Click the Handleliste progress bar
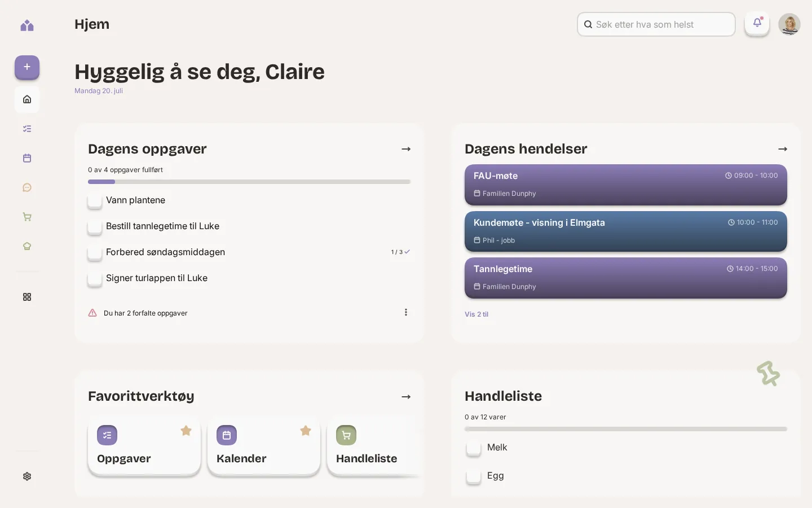 (x=626, y=429)
